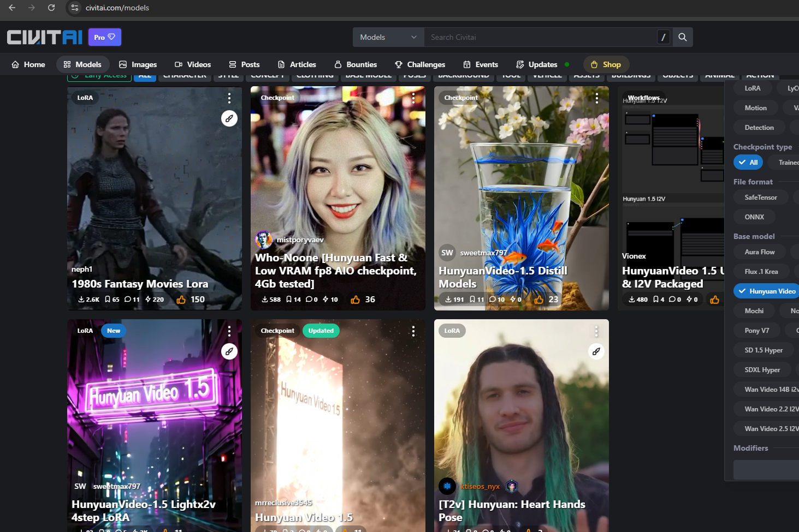Uncheck the Hunyuan Video base model filter
This screenshot has height=532, width=799.
coord(767,291)
